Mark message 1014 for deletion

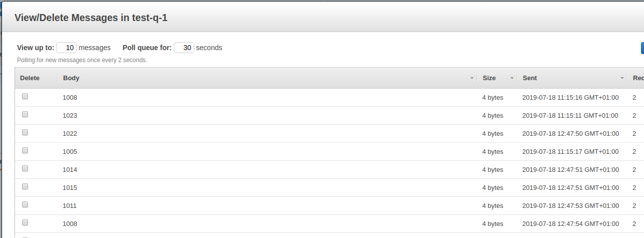(25, 169)
